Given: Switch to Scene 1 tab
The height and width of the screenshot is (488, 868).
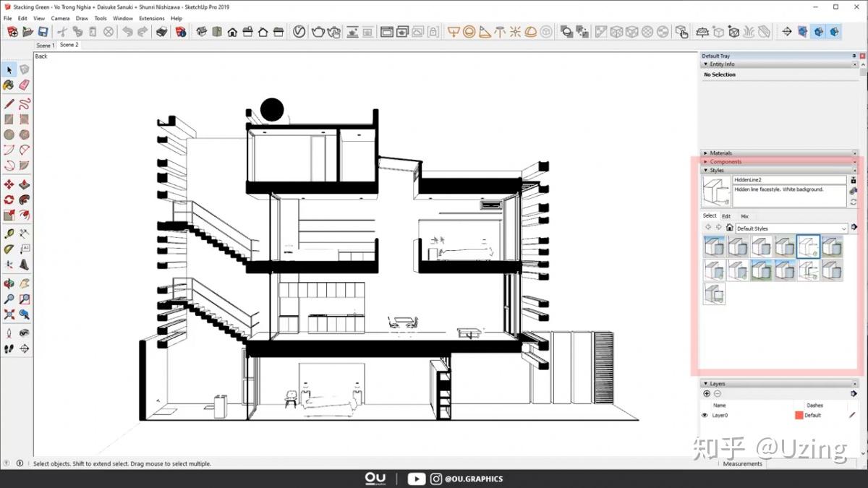Looking at the screenshot, I should coord(45,45).
